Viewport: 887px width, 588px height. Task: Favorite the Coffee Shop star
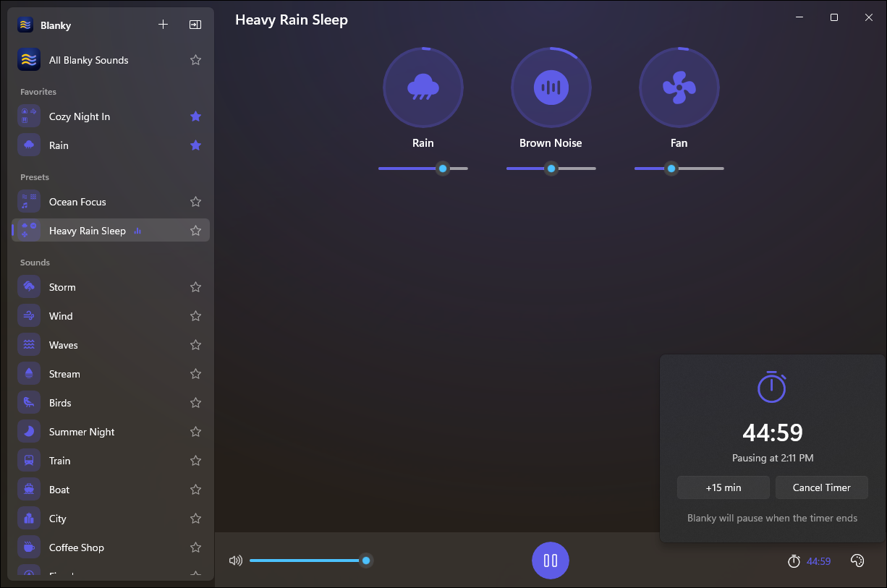click(195, 547)
